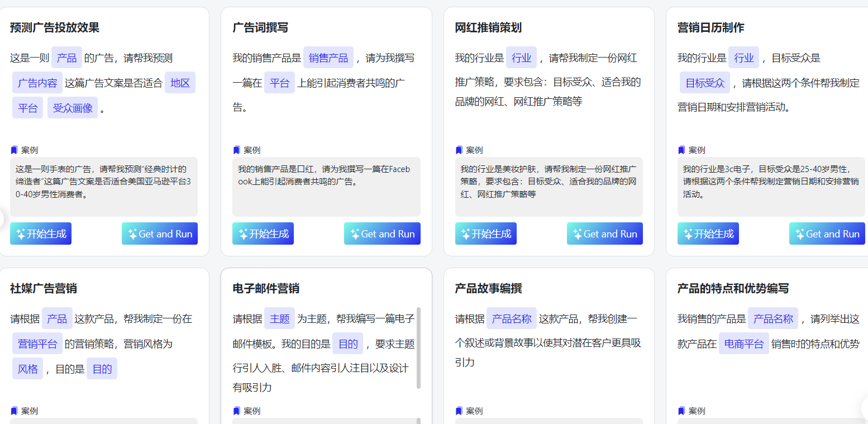Click the 预测广告投放效果 card title
The height and width of the screenshot is (424, 868).
coord(55,27)
